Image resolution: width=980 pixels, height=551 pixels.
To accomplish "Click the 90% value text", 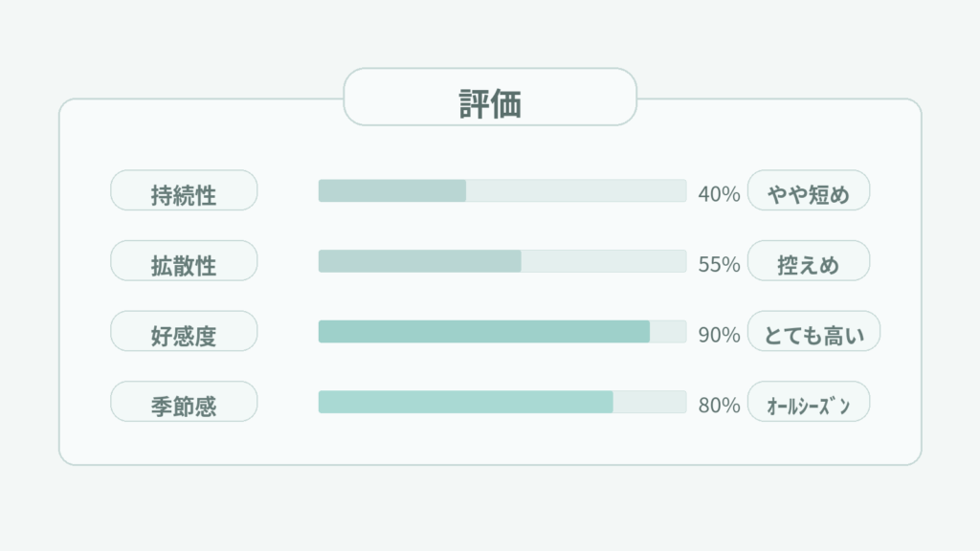I will click(719, 335).
